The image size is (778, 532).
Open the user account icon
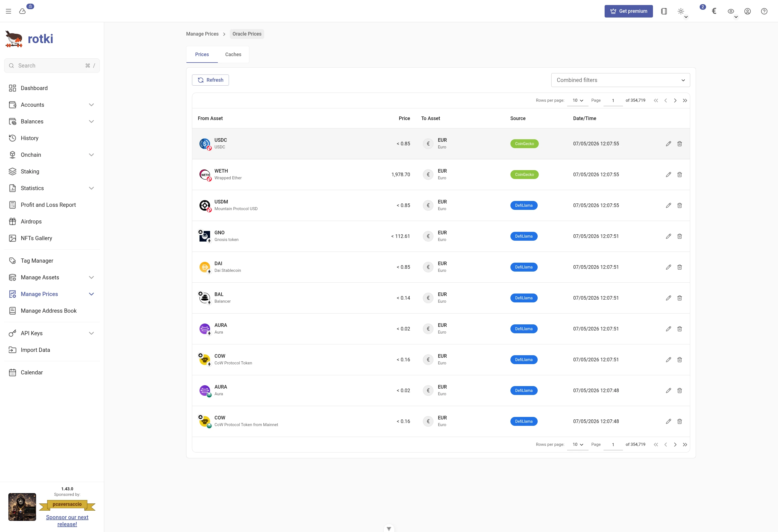pos(747,11)
